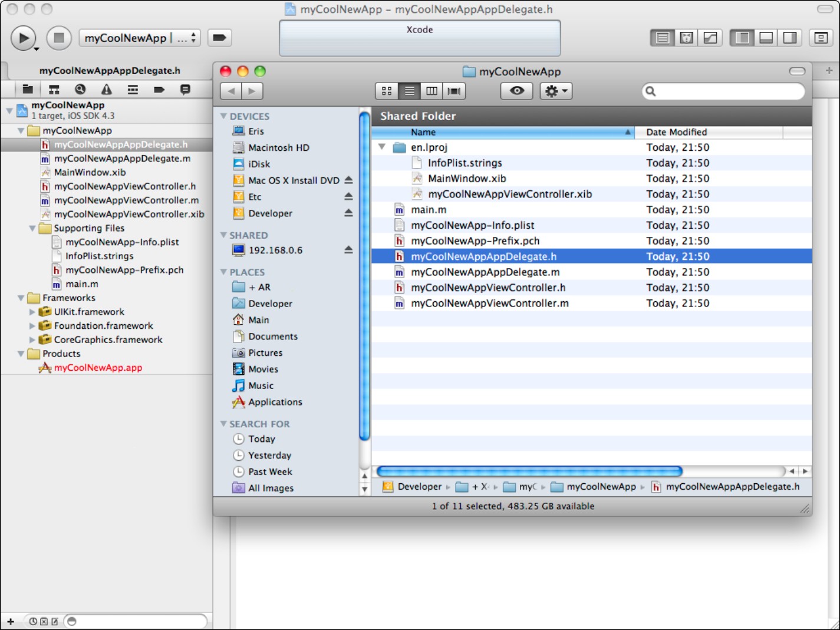The width and height of the screenshot is (840, 630).
Task: Show Yesterday's files in Search For
Action: [269, 456]
